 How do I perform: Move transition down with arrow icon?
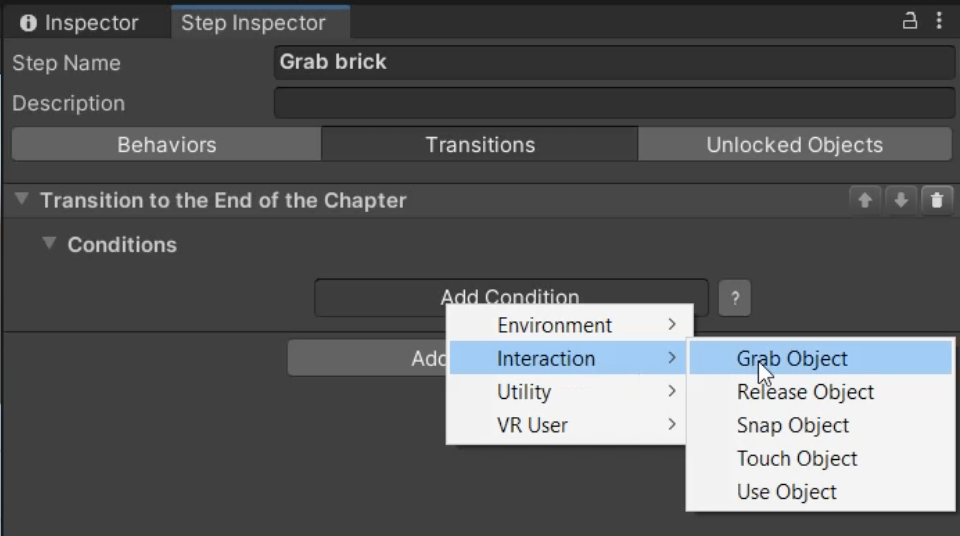coord(901,200)
